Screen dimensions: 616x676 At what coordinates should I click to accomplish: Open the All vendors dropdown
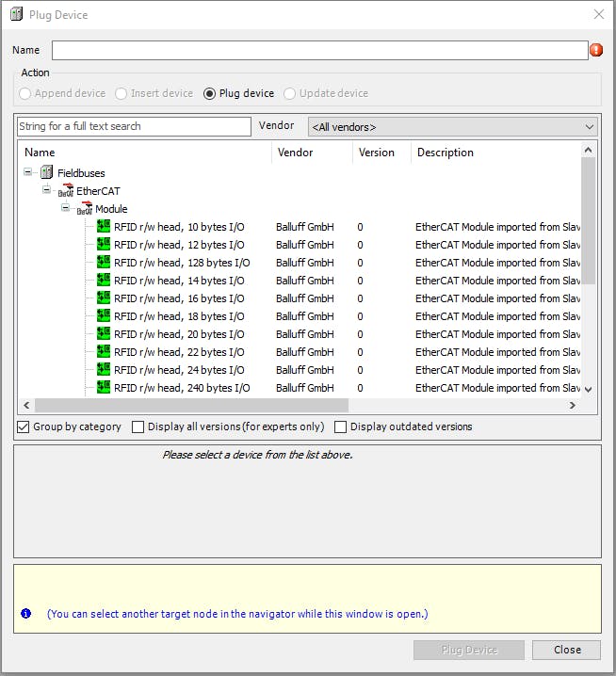click(x=452, y=127)
